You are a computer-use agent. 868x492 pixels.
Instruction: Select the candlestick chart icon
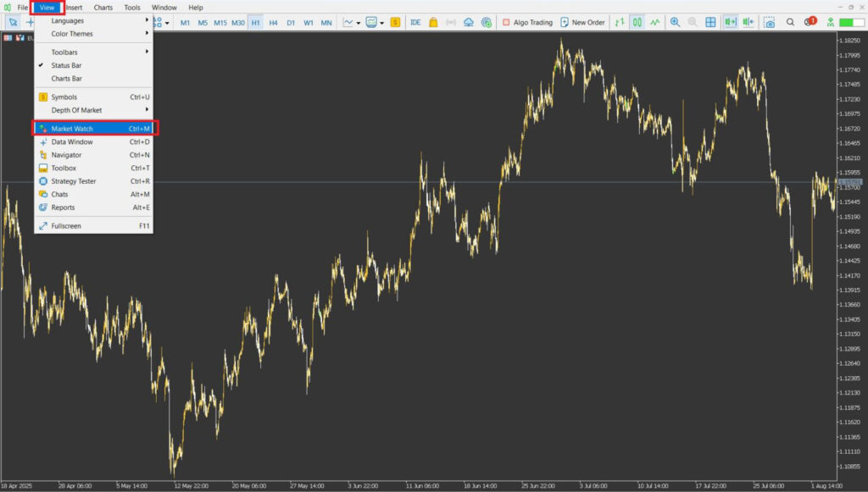[636, 22]
